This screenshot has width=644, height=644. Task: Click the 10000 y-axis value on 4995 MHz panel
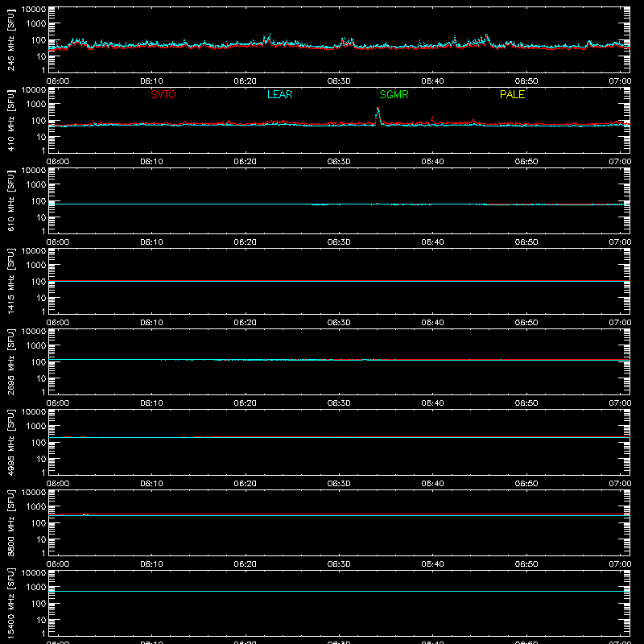pyautogui.click(x=34, y=412)
